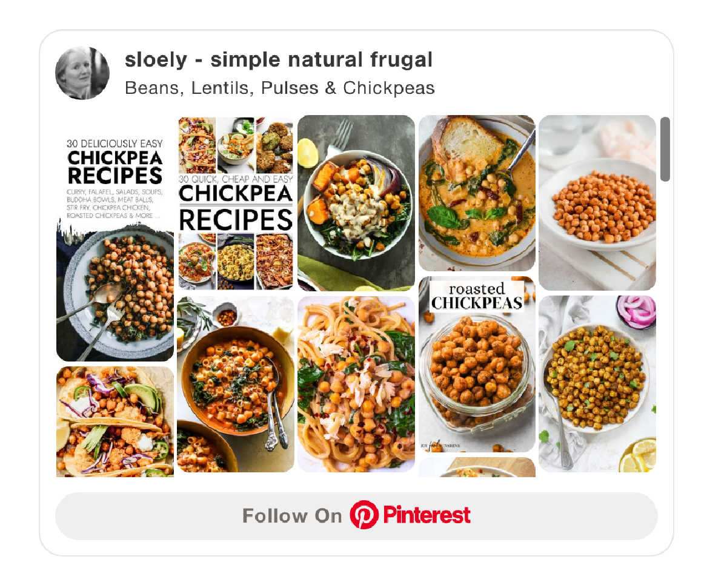The height and width of the screenshot is (588, 727).
Task: Open the roasted chickpeas in white bowl pin
Action: click(x=597, y=203)
